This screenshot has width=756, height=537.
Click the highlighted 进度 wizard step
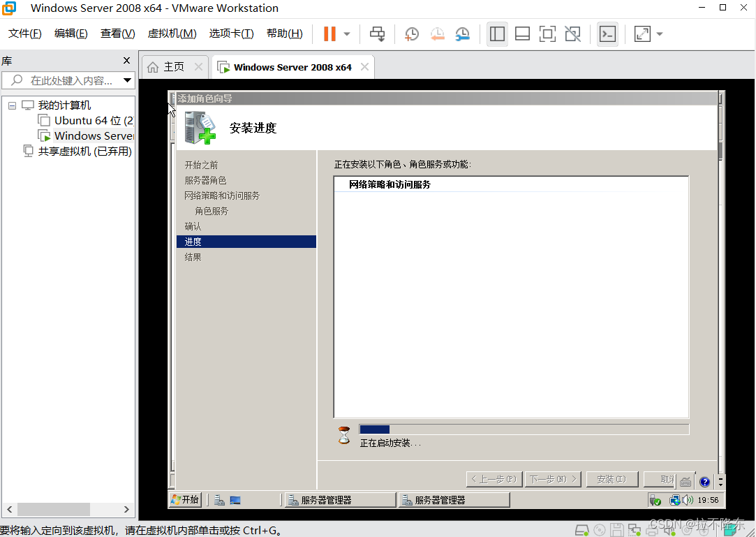point(246,242)
